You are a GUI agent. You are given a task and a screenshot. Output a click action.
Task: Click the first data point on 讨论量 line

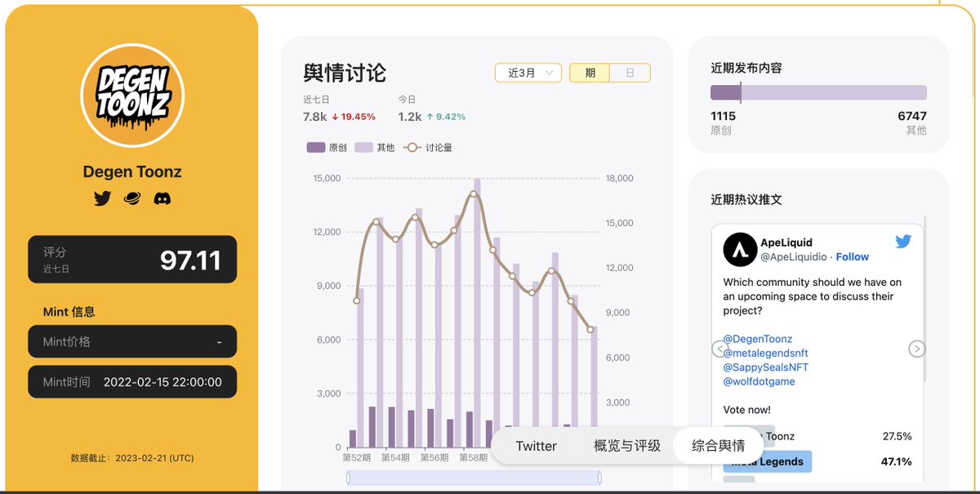356,300
